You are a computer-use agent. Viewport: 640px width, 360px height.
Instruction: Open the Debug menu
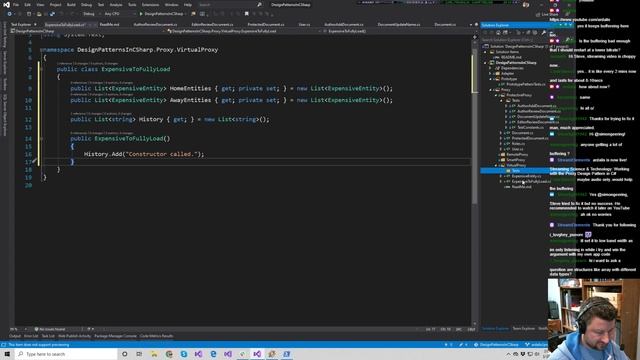pos(86,5)
